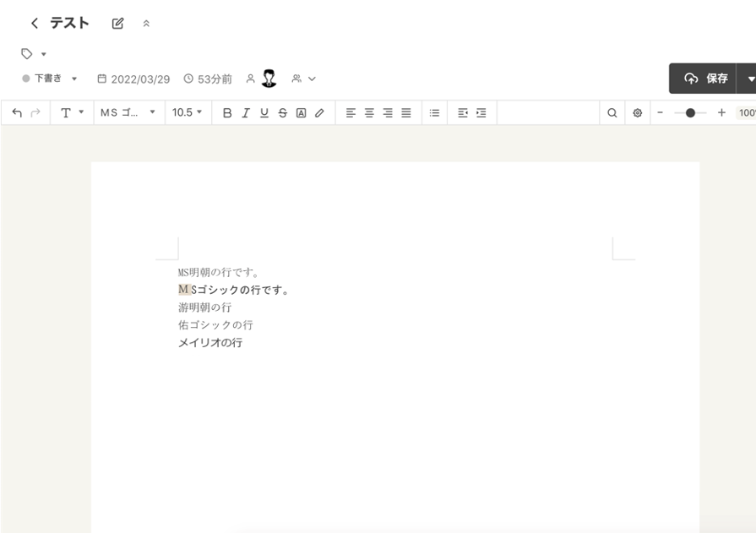This screenshot has width=756, height=533.
Task: Open the tag dropdown
Action: [34, 54]
